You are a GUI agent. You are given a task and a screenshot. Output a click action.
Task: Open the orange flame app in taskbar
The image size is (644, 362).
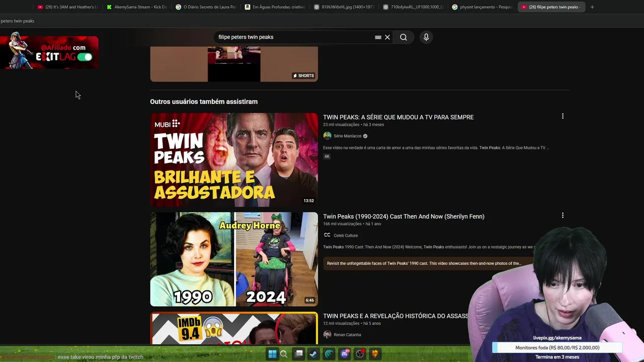[x=375, y=354]
